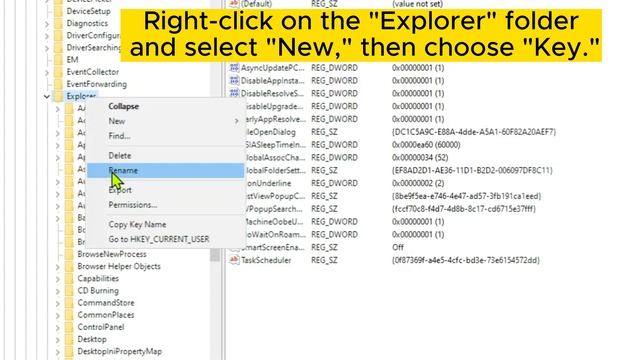Click the BrowseNewProcess folder icon
The image size is (640, 360).
click(69, 254)
